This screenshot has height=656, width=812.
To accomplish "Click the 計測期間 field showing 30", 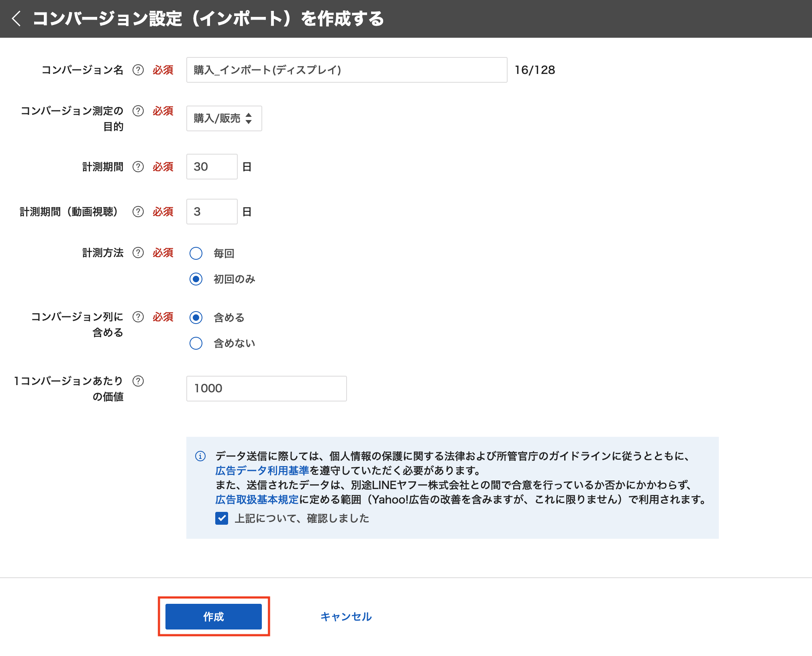I will pos(212,167).
